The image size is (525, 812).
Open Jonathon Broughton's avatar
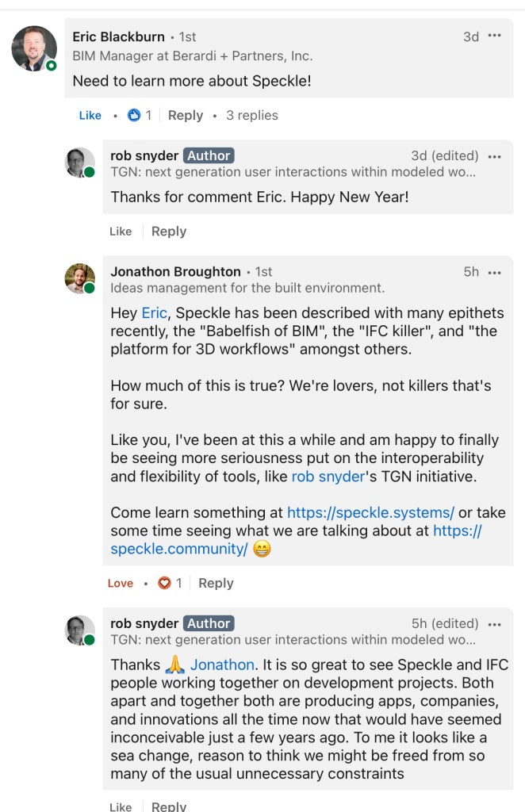(80, 278)
